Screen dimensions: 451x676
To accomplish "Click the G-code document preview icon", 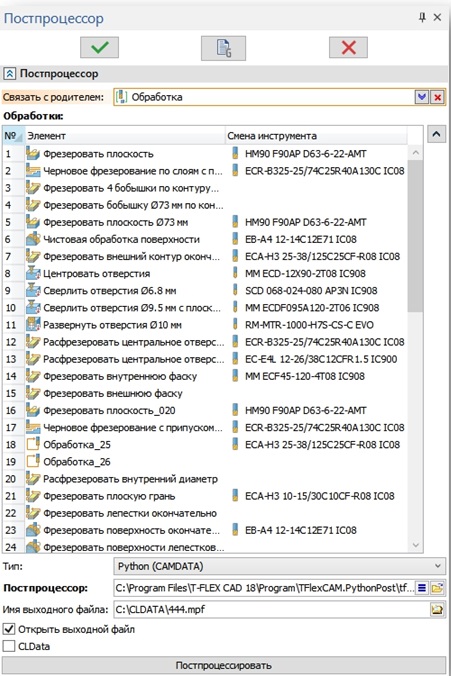I will coord(223,47).
